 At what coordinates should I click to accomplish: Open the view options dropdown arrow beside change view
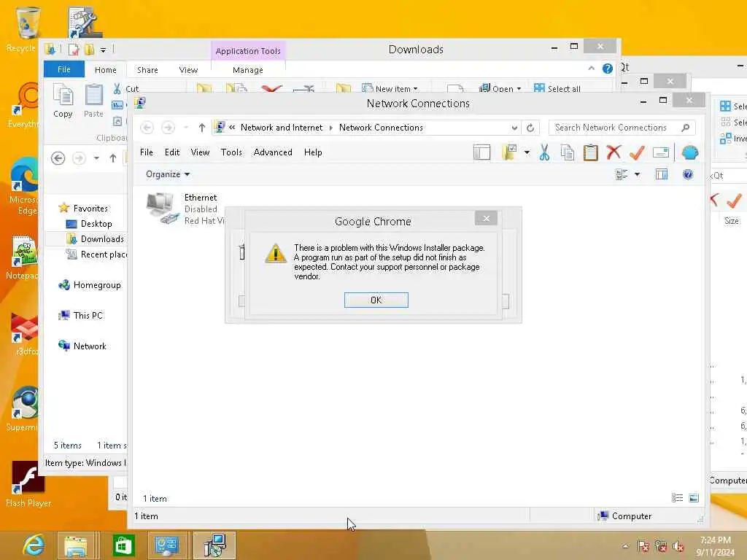pos(637,174)
